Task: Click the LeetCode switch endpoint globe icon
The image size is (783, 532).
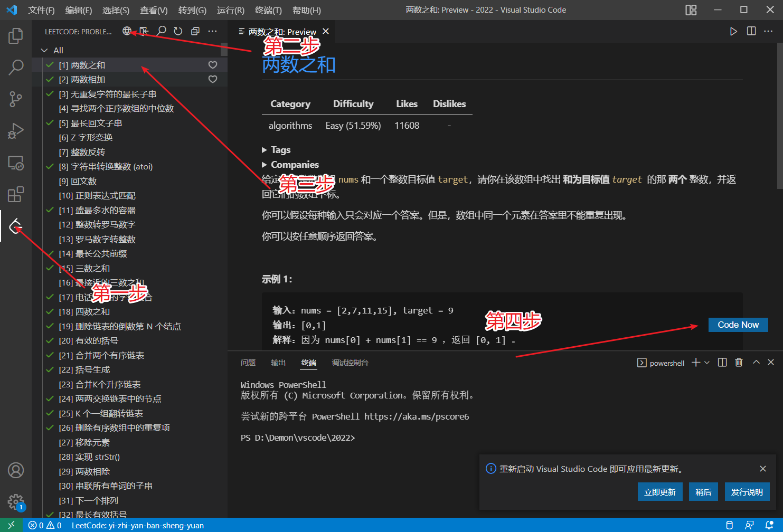Action: coord(127,31)
